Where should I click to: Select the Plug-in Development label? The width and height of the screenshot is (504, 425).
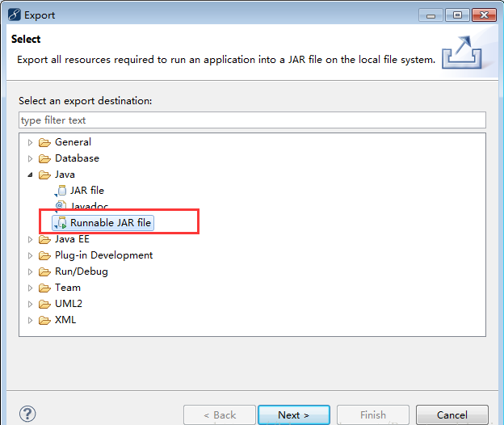coord(104,255)
